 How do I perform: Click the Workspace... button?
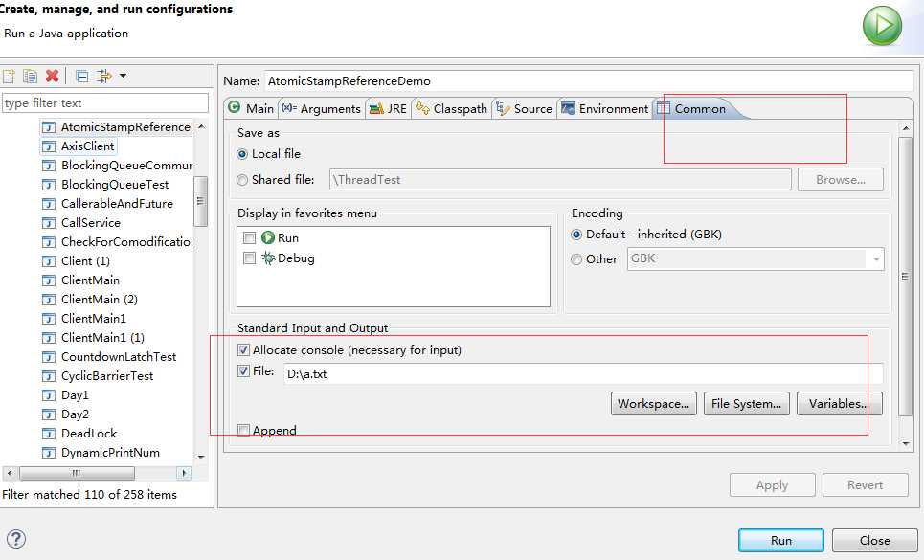pyautogui.click(x=654, y=403)
